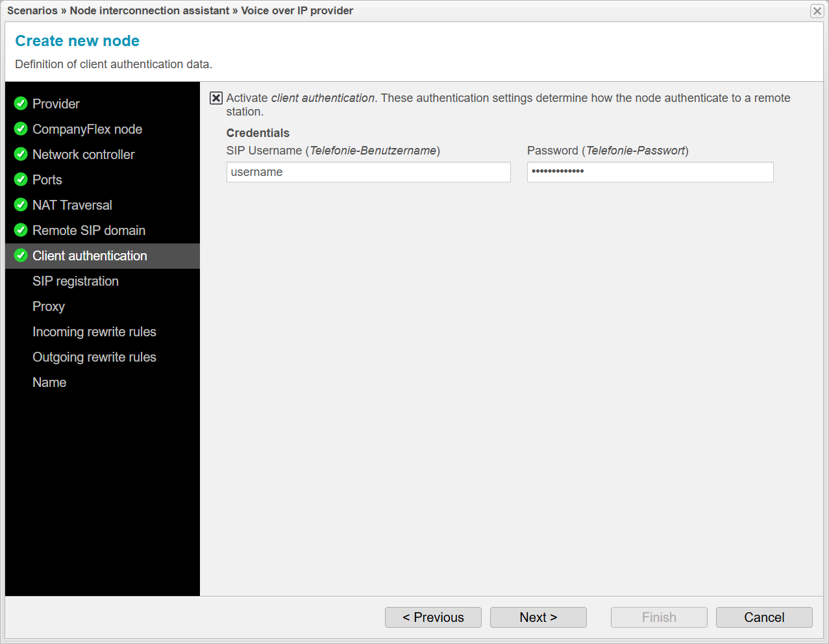
Task: Click the green checkmark icon beside Provider
Action: pos(21,104)
